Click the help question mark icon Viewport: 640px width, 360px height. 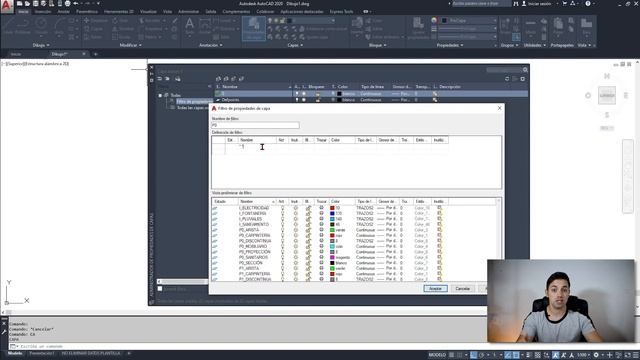click(x=588, y=3)
